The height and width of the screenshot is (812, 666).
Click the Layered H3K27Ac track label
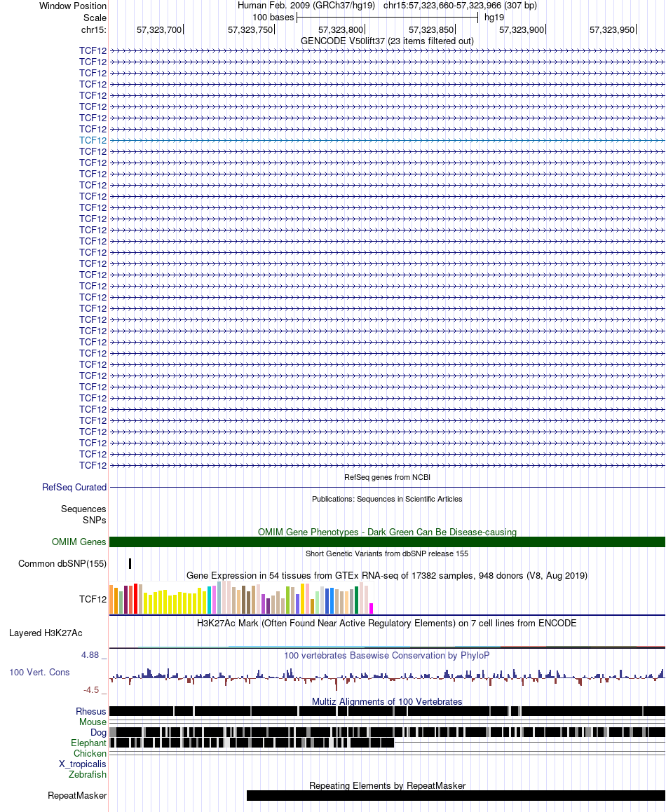pos(46,633)
